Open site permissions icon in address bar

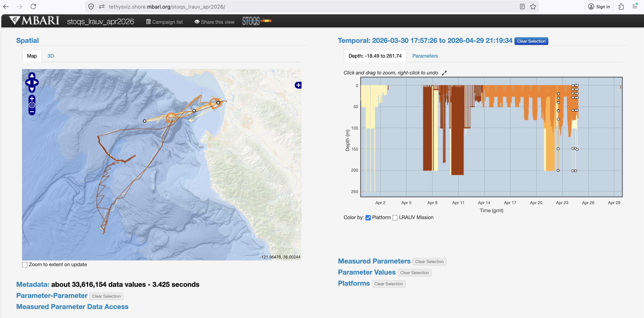(x=102, y=7)
